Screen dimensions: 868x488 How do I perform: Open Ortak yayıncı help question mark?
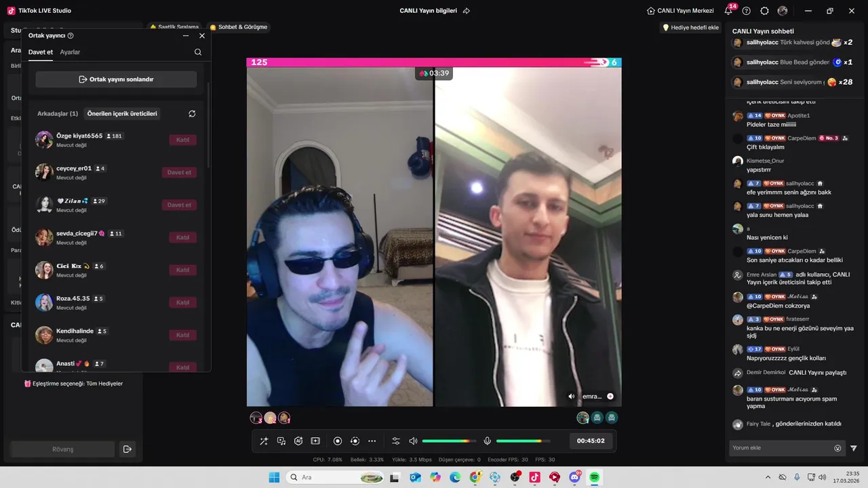coord(71,36)
